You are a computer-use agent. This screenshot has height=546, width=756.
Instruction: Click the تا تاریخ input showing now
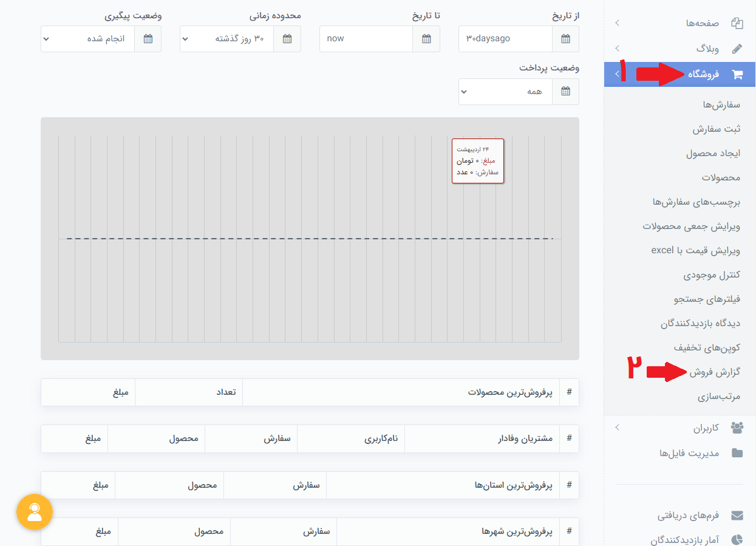click(366, 39)
